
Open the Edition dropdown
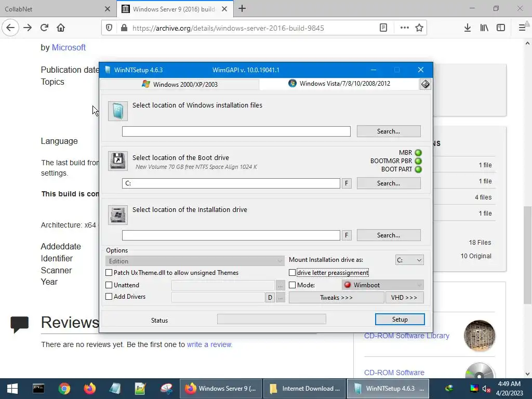tap(195, 261)
